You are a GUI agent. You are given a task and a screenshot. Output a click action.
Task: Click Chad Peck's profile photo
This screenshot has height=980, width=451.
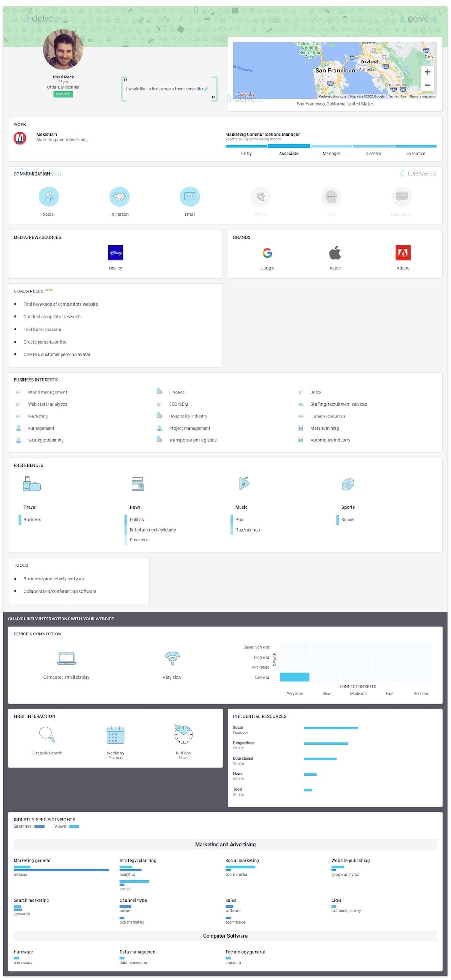click(x=63, y=49)
